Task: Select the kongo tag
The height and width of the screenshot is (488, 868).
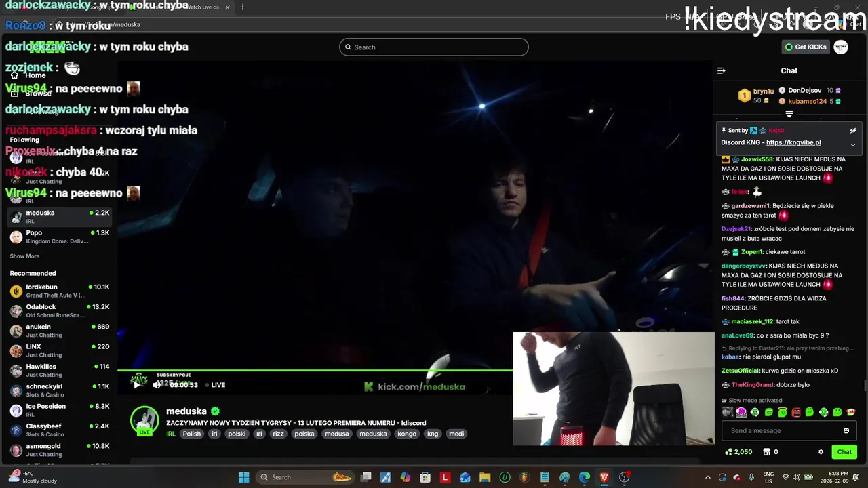Action: tap(407, 434)
